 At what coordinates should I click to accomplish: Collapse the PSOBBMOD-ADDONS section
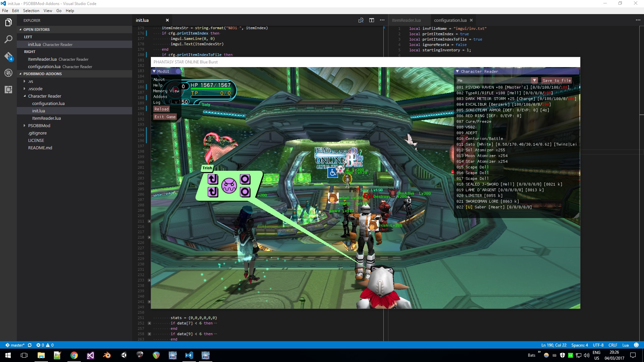coord(20,74)
